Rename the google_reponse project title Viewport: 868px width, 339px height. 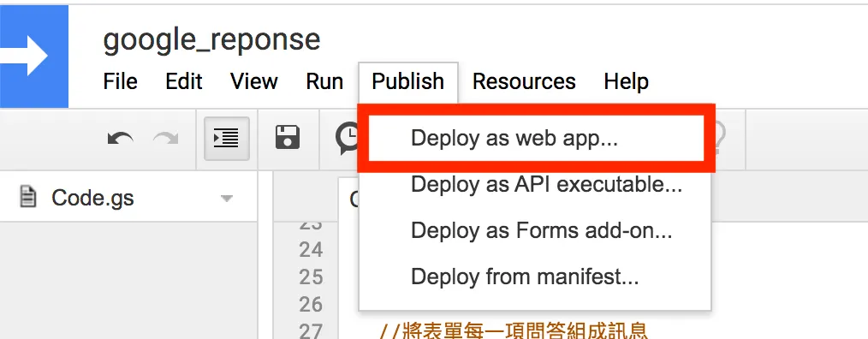click(211, 39)
